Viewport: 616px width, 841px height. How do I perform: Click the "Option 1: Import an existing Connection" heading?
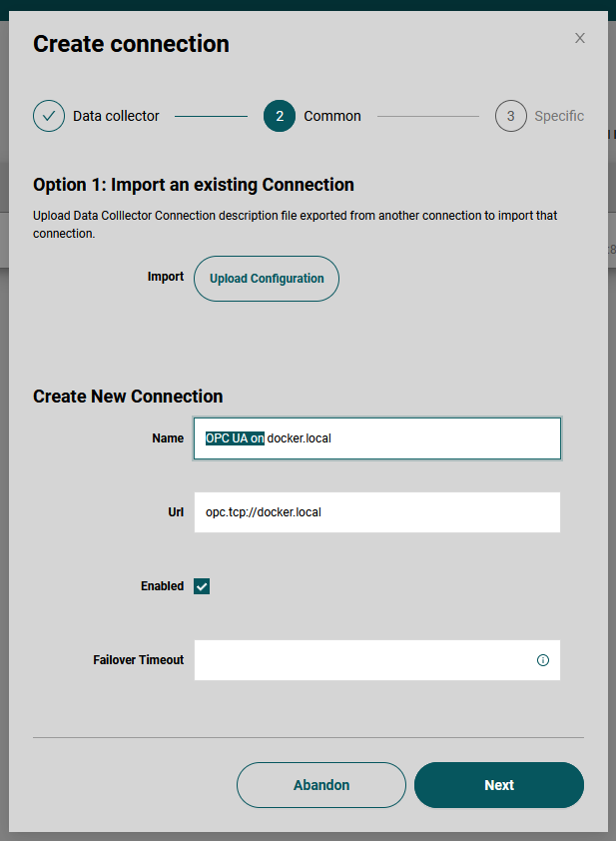click(194, 185)
